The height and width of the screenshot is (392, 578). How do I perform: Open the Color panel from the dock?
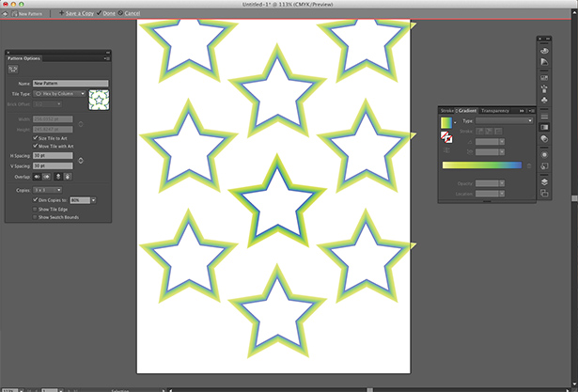(x=544, y=51)
